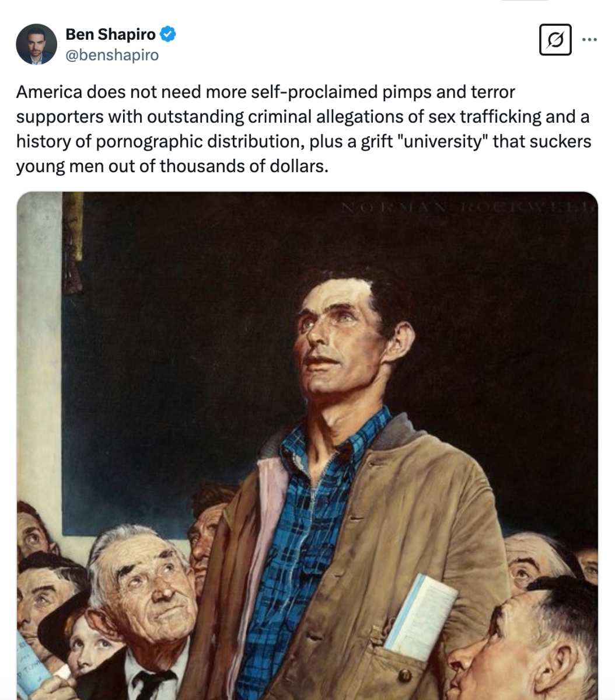Open the tweet's more options ellipsis
This screenshot has width=615, height=700.
[x=590, y=40]
